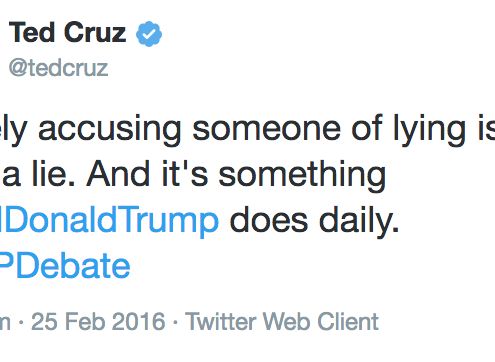Image resolution: width=495 pixels, height=362 pixels.
Task: Click the words "a lie." in tweet
Action: coord(38,173)
